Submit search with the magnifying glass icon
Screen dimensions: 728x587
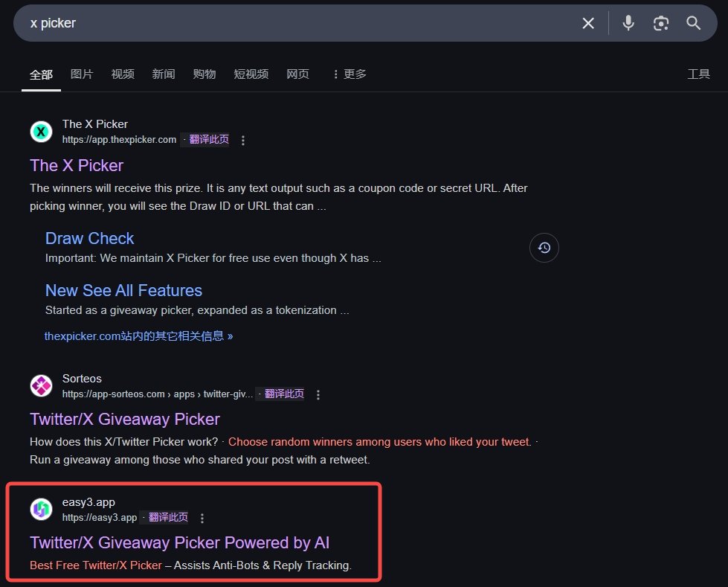click(x=693, y=23)
